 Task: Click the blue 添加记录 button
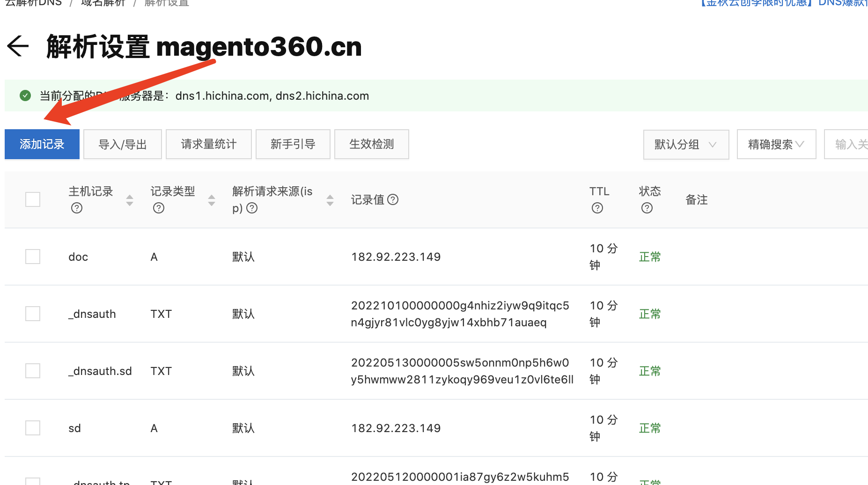(42, 144)
